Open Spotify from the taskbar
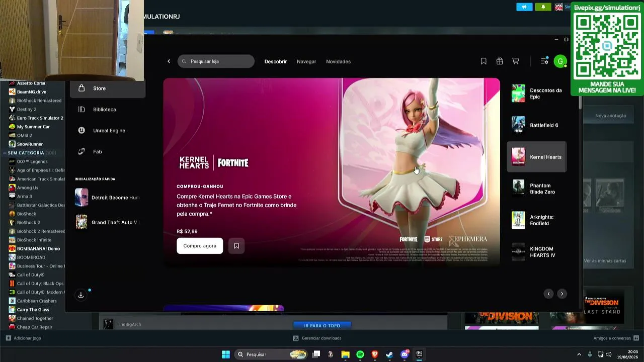644x362 pixels. point(360,354)
